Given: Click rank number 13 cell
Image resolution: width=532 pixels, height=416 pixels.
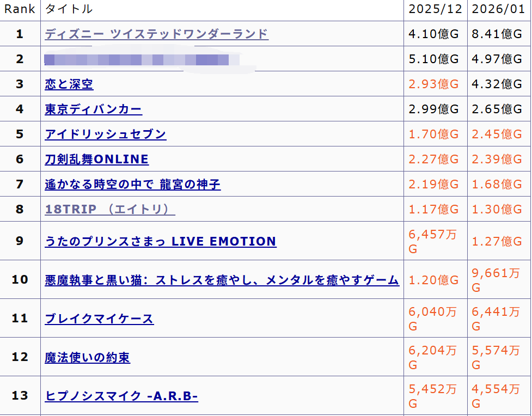Looking at the screenshot, I should click(x=20, y=396).
